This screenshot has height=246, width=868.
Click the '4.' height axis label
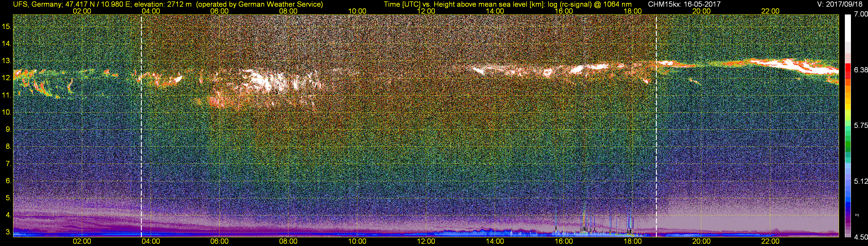[x=8, y=215]
